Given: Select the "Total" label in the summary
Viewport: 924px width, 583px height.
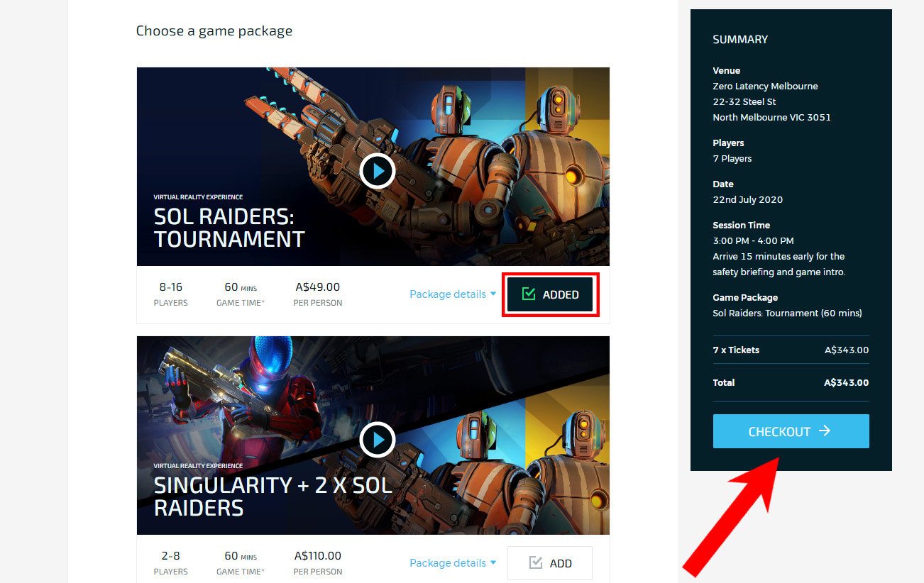Looking at the screenshot, I should (724, 383).
